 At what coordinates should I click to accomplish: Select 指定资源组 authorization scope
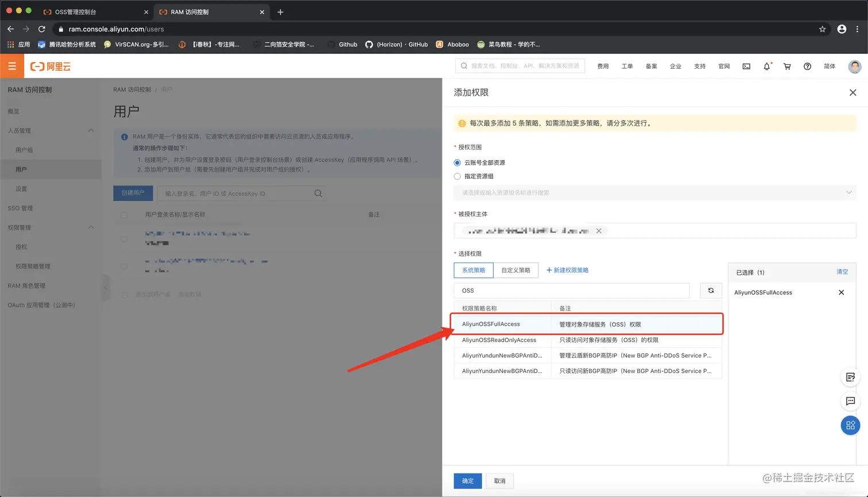point(457,176)
